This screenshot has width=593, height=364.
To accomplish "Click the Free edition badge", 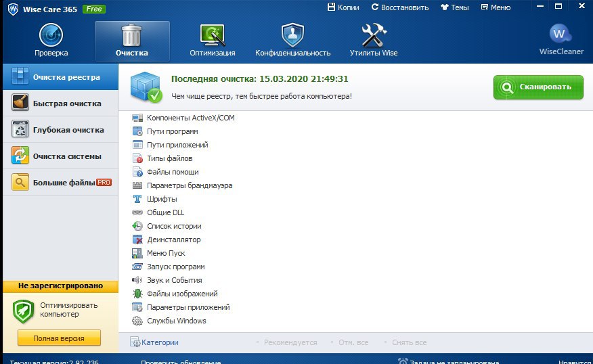I will tap(94, 9).
